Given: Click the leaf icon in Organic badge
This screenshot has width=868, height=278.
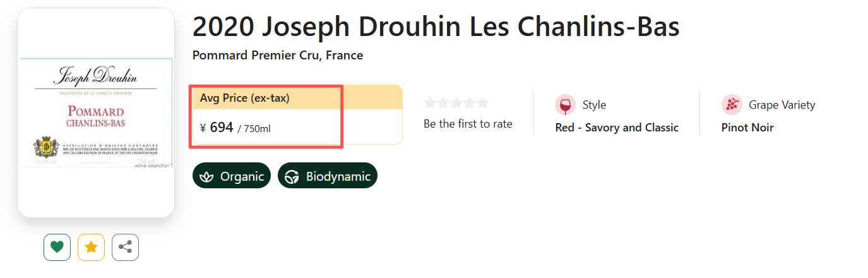Looking at the screenshot, I should 206,176.
